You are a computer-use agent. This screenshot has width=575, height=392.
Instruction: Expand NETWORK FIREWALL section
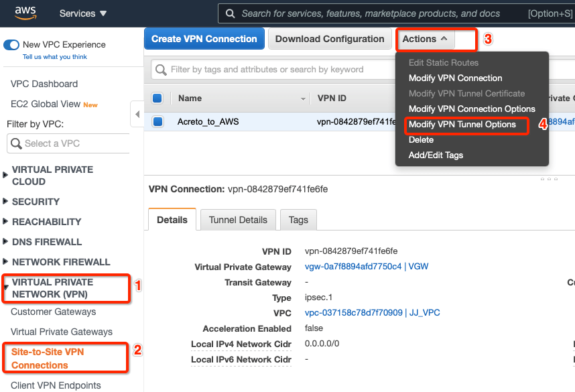coord(5,261)
